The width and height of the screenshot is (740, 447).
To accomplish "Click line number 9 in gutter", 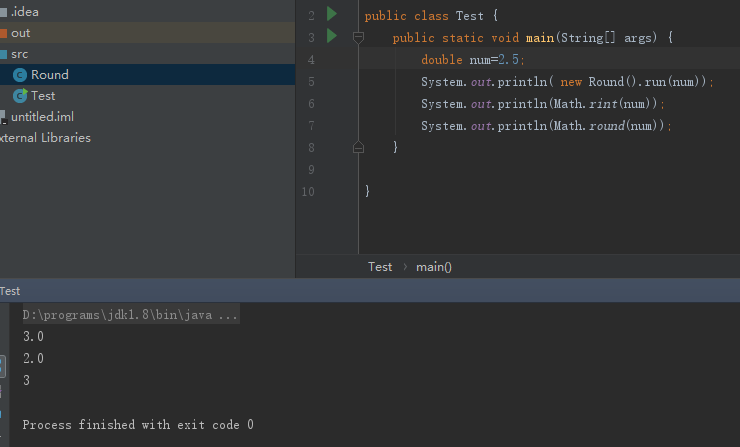I will (x=311, y=169).
